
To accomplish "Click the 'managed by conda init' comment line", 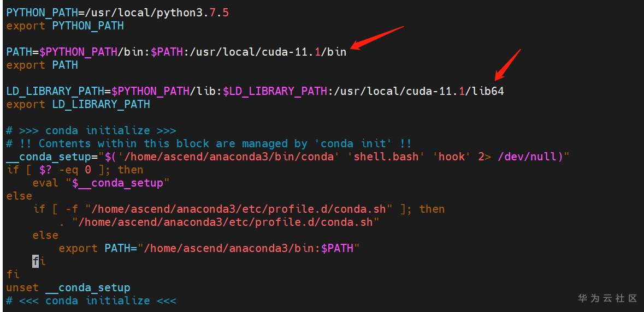I will (209, 143).
